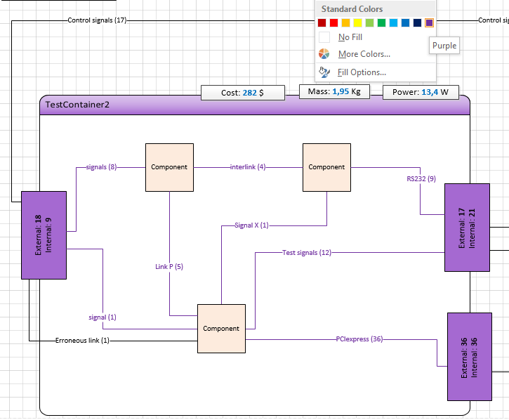509x420 pixels.
Task: Select the PCIexpress (36) connector label
Action: tap(359, 339)
